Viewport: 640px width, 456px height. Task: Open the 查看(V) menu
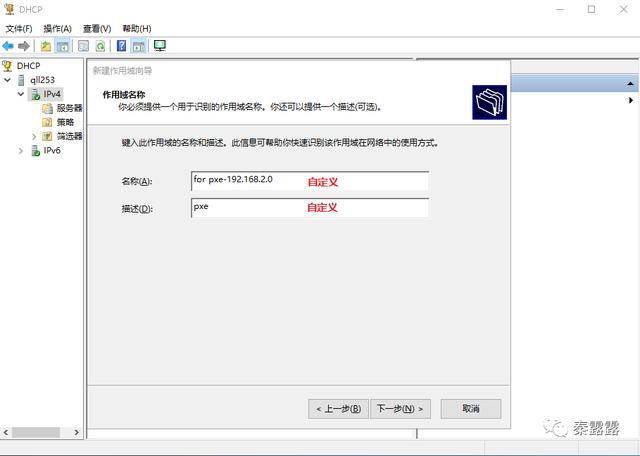pos(97,29)
